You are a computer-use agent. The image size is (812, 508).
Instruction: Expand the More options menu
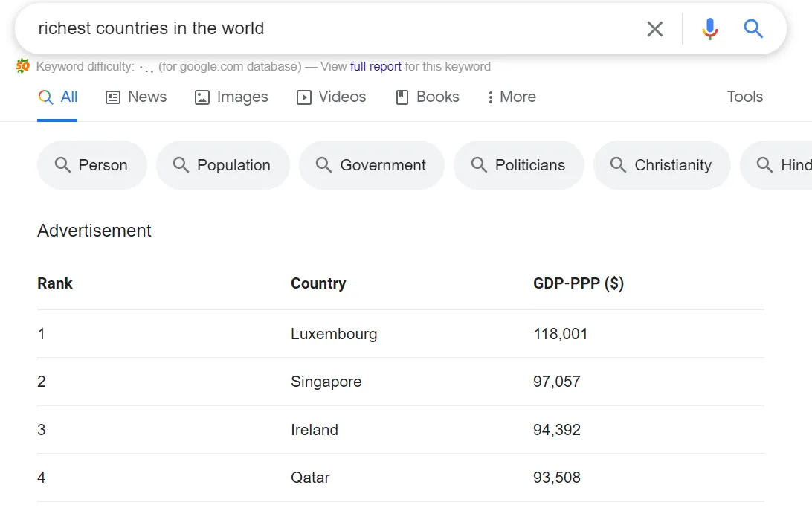(x=512, y=97)
